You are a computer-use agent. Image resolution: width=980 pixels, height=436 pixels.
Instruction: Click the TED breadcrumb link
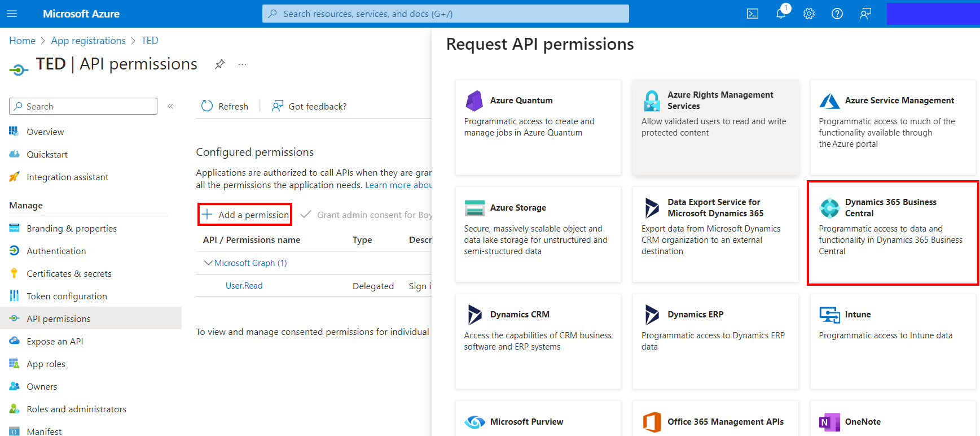coord(150,41)
